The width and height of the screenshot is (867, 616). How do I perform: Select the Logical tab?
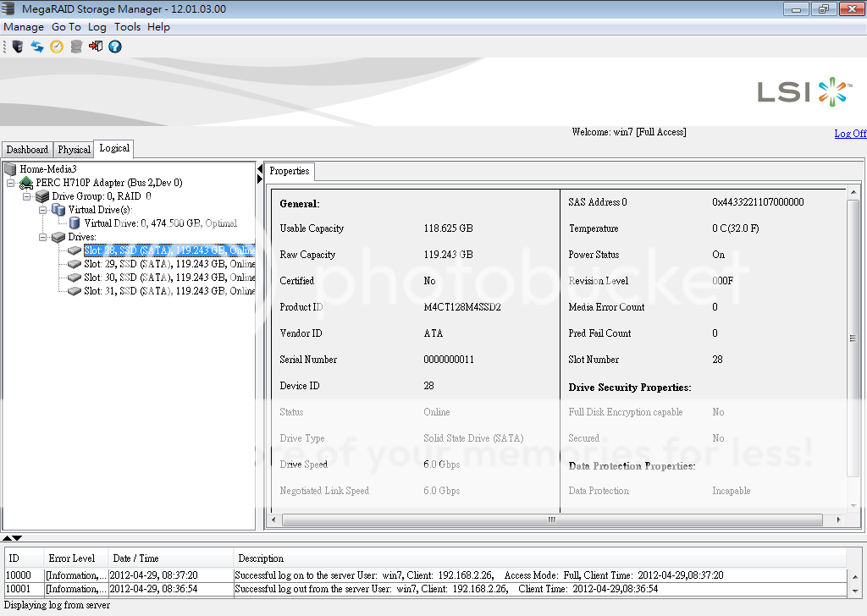(x=114, y=149)
